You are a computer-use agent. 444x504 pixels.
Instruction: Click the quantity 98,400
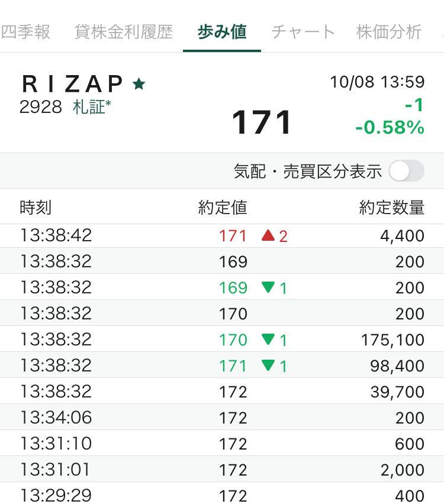click(397, 366)
